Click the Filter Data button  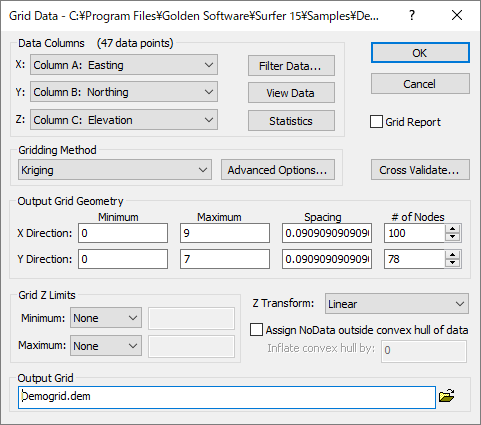291,66
